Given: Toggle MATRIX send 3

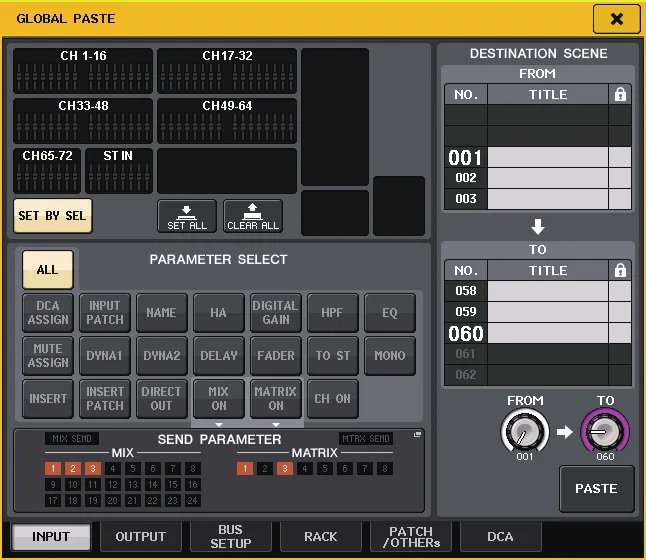Looking at the screenshot, I should click(285, 469).
